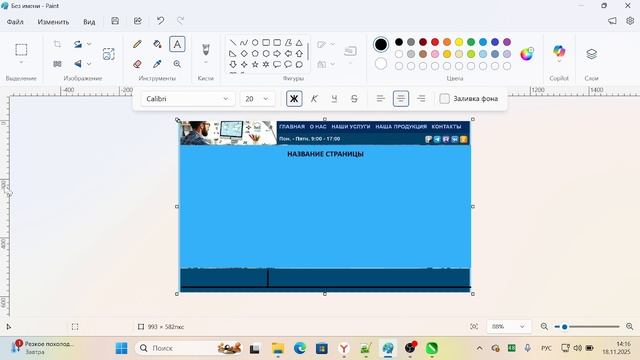Viewport: 640px width, 360px height.
Task: Open the font size 20 dropdown
Action: tap(257, 99)
